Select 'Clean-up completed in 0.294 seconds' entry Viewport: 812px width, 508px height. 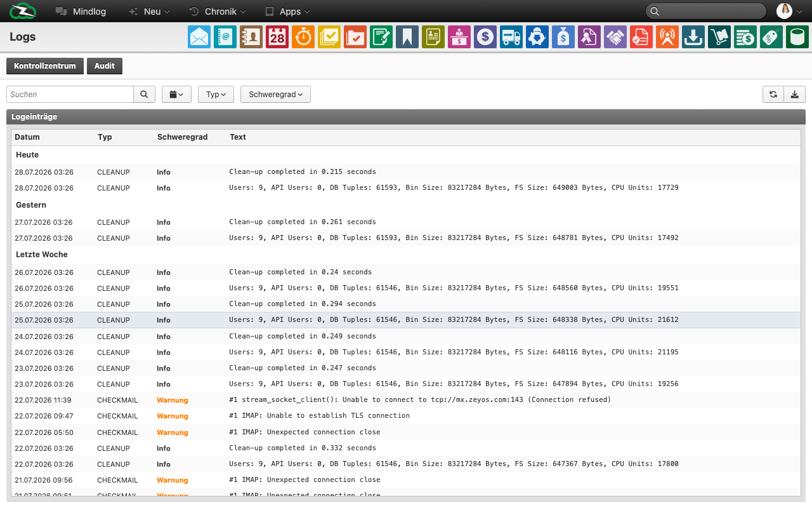(x=406, y=304)
